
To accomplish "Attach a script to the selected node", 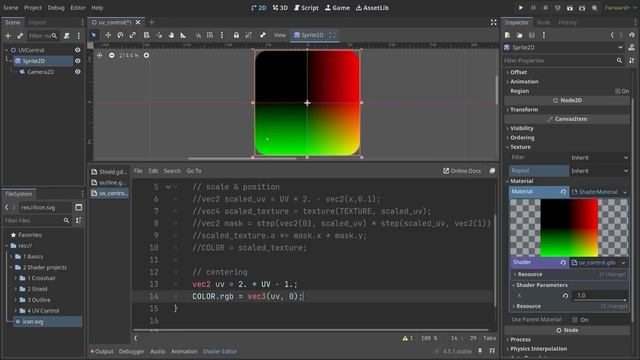I will click(67, 36).
